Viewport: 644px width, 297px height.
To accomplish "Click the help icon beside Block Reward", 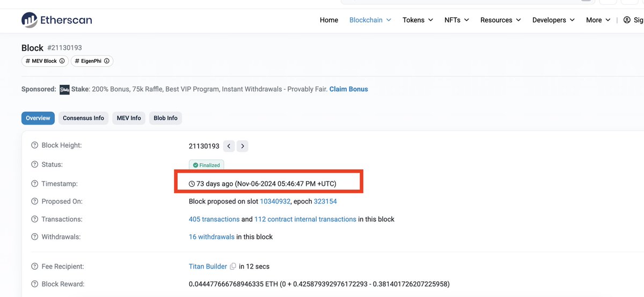I will [x=35, y=284].
